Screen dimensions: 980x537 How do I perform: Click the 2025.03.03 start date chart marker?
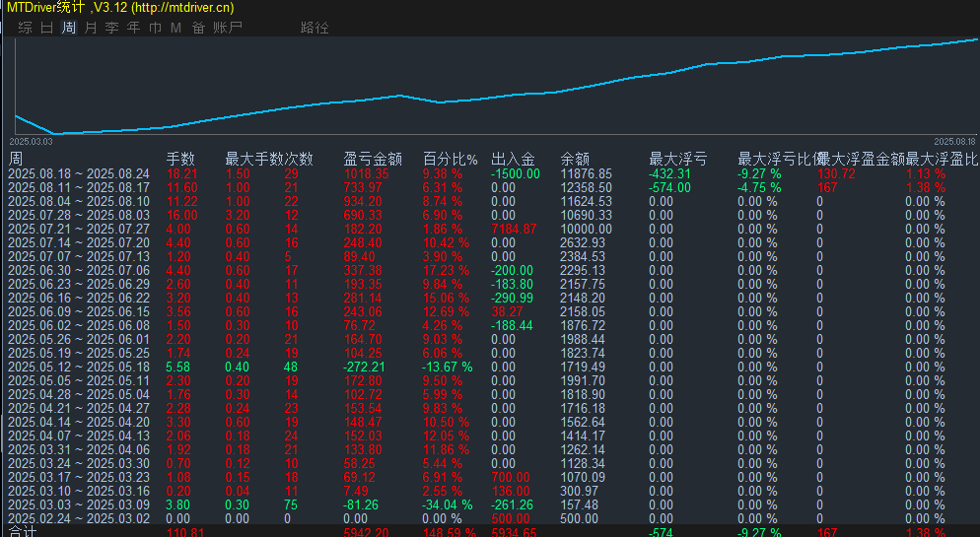pos(31,142)
